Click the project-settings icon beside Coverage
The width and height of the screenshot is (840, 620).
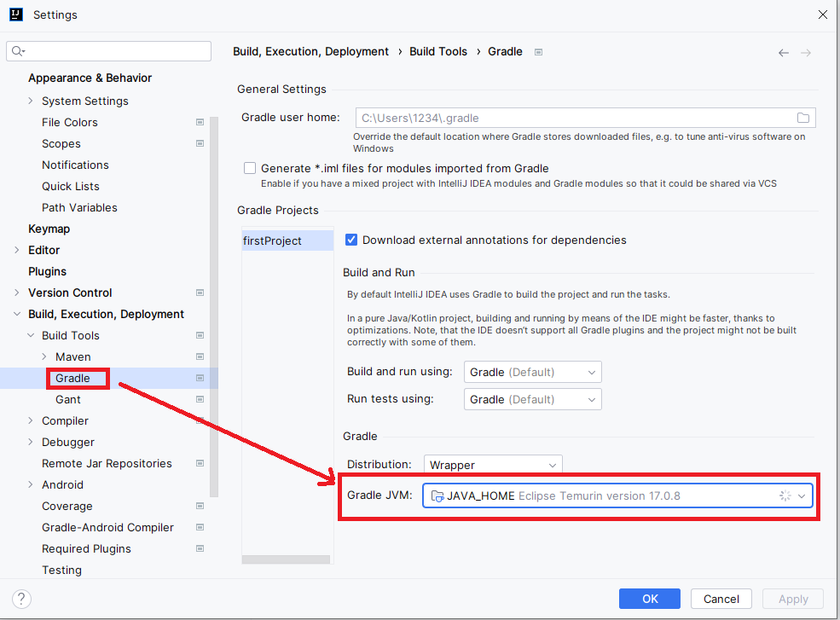(200, 506)
